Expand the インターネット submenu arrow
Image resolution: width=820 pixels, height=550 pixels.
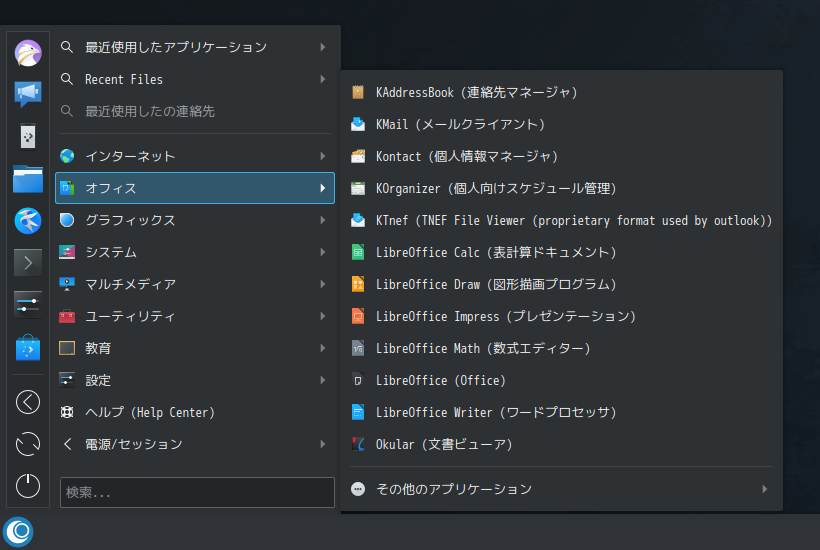(x=323, y=156)
